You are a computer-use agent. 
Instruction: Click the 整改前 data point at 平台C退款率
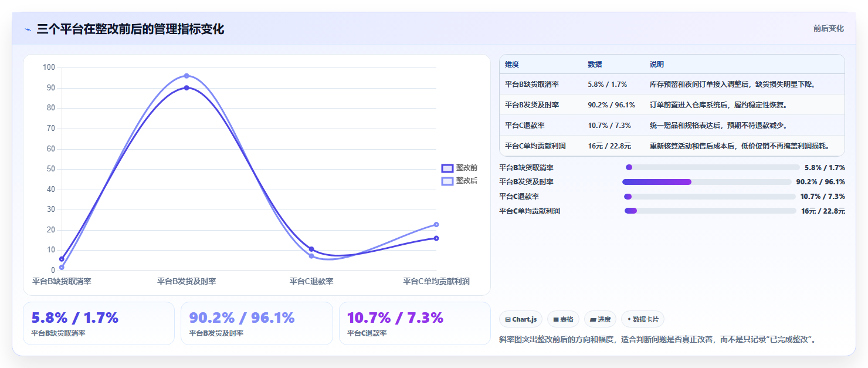tap(311, 249)
